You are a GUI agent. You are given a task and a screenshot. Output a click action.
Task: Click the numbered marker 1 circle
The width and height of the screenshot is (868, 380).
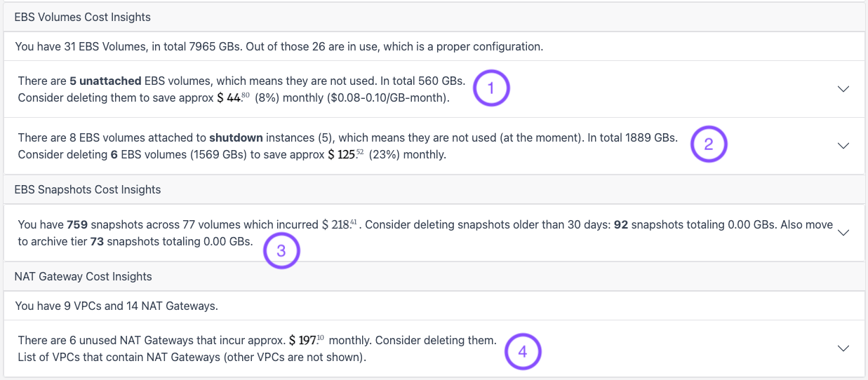(491, 88)
